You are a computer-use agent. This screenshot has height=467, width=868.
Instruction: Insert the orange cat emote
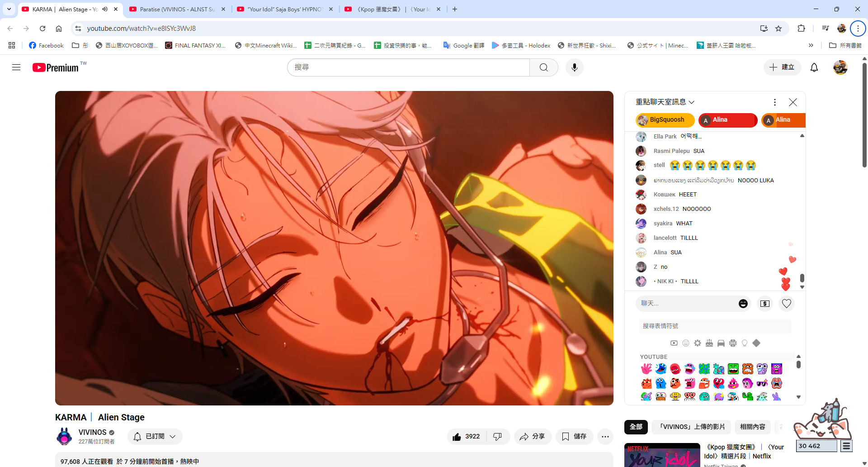click(646, 383)
